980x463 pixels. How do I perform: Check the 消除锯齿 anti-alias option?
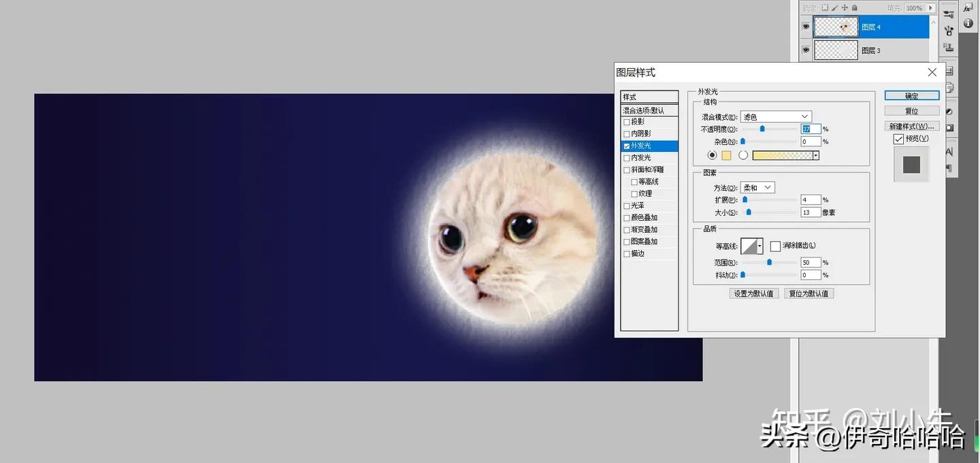tap(775, 246)
